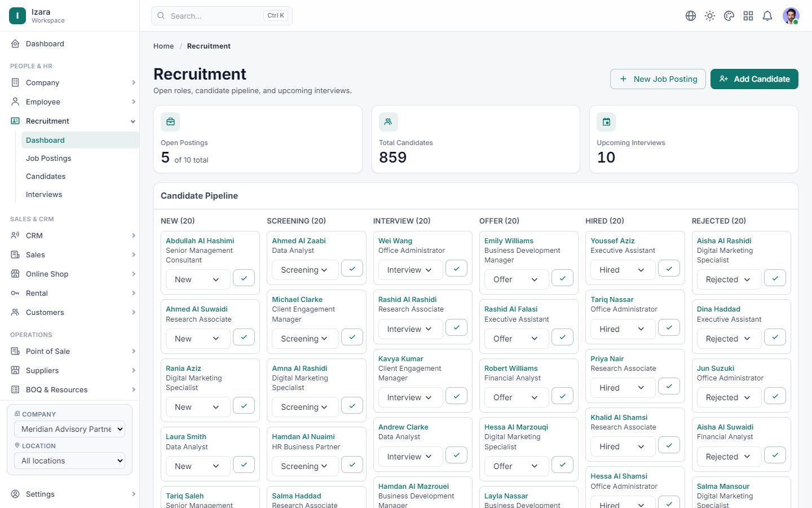The width and height of the screenshot is (812, 508).
Task: Click the Suppliers sidebar icon
Action: coord(15,370)
